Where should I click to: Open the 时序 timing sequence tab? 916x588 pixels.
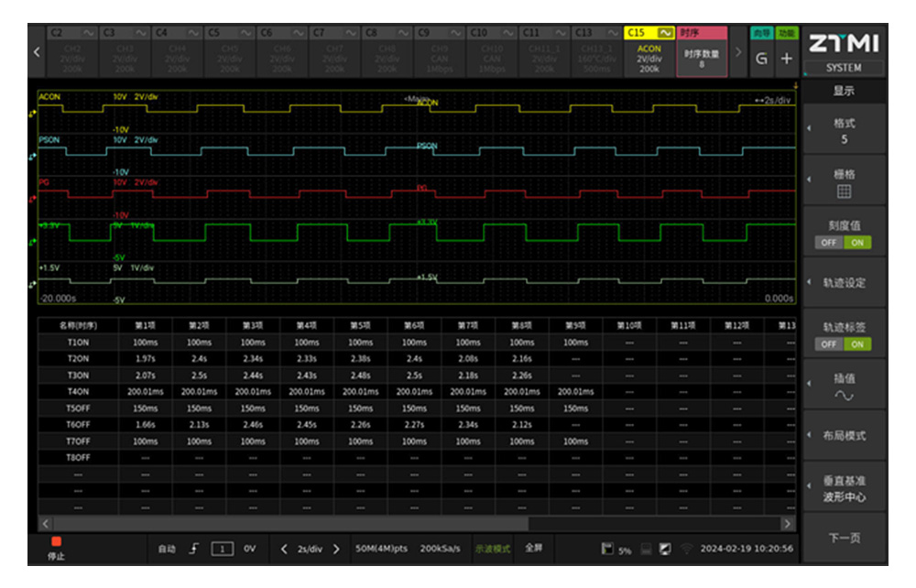(702, 51)
